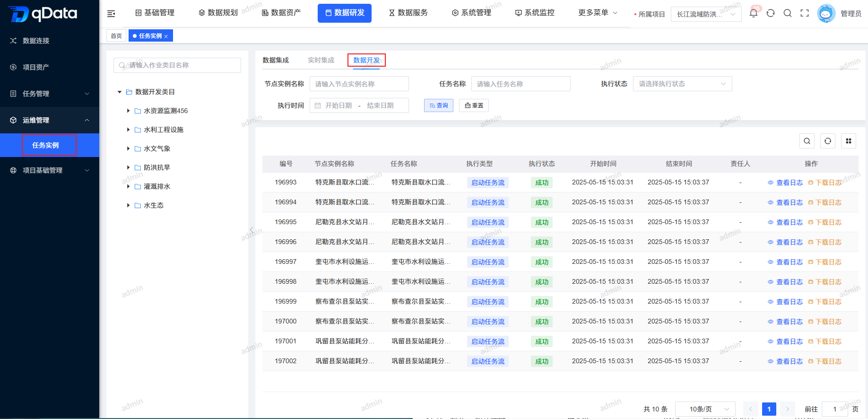Image resolution: width=868 pixels, height=419 pixels.
Task: Switch to 实时集成 tab
Action: coord(321,60)
